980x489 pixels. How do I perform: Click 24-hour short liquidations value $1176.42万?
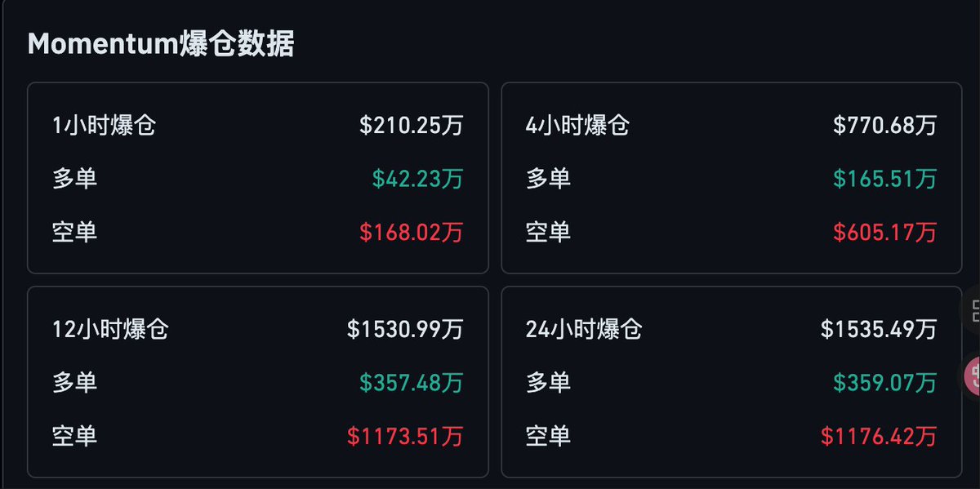[x=878, y=435]
